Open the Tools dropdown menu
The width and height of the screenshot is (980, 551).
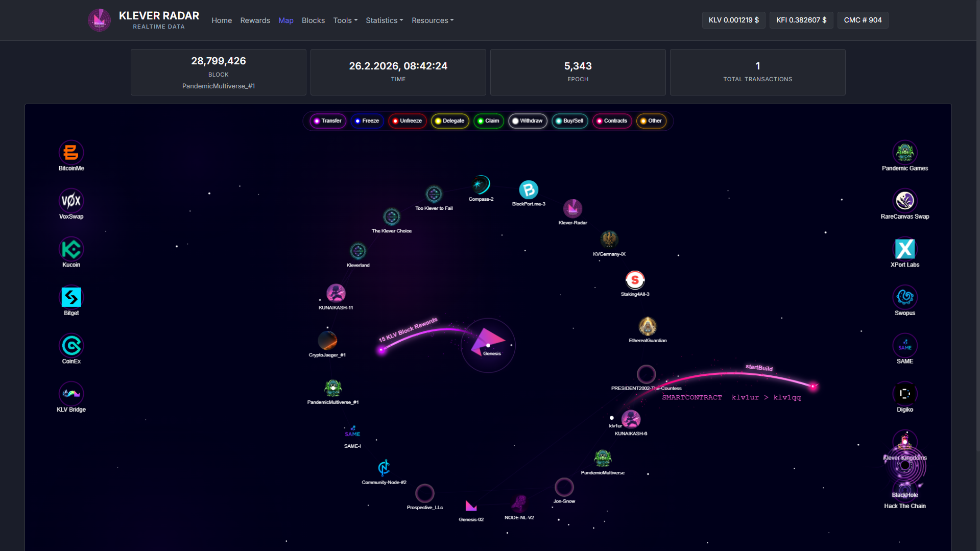point(345,20)
